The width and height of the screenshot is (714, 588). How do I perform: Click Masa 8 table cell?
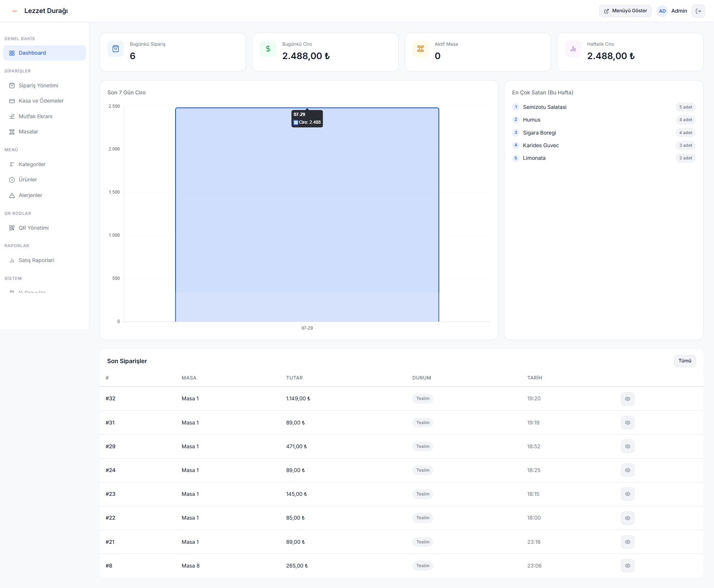click(190, 566)
